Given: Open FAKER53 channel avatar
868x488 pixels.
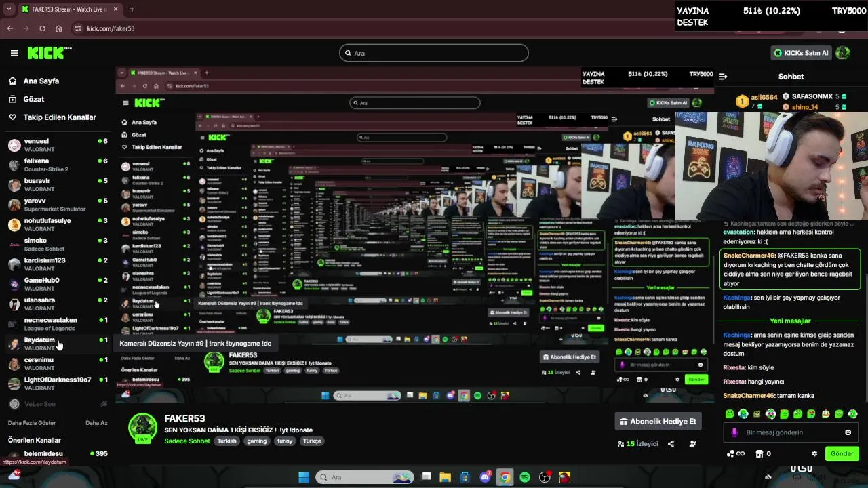Looking at the screenshot, I should tap(142, 428).
